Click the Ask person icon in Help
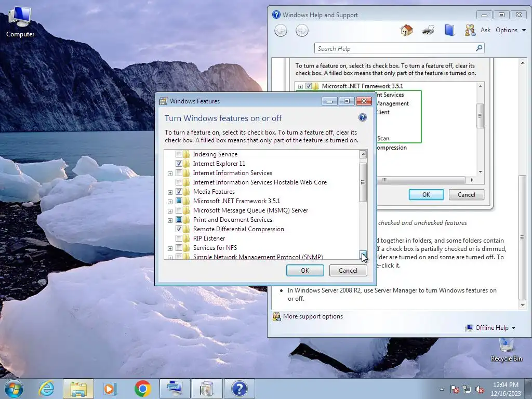532x399 pixels. [470, 30]
